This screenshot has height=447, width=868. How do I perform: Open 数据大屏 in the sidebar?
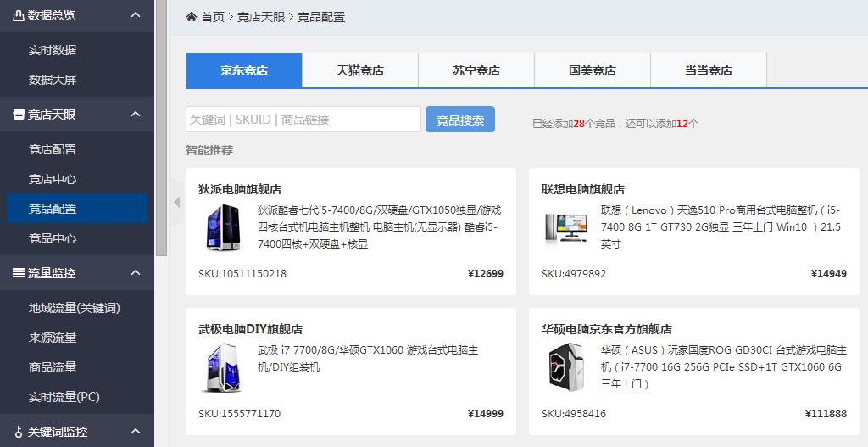[x=53, y=80]
